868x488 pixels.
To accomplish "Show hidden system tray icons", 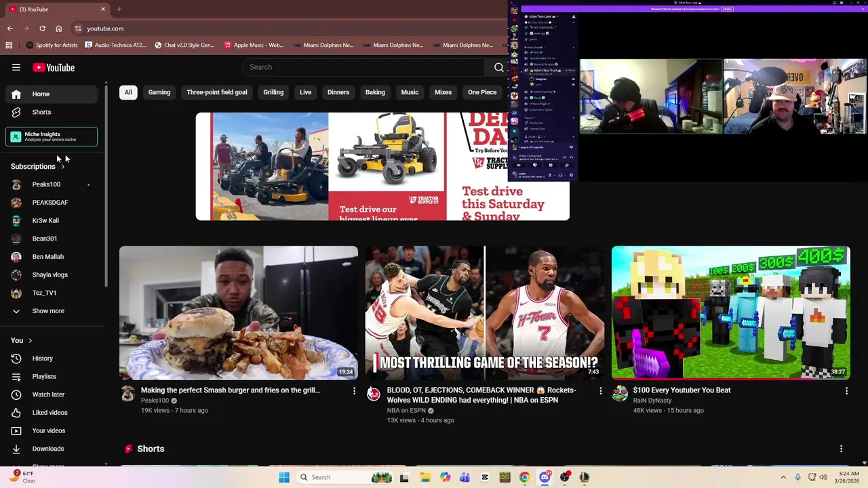I will point(783,477).
